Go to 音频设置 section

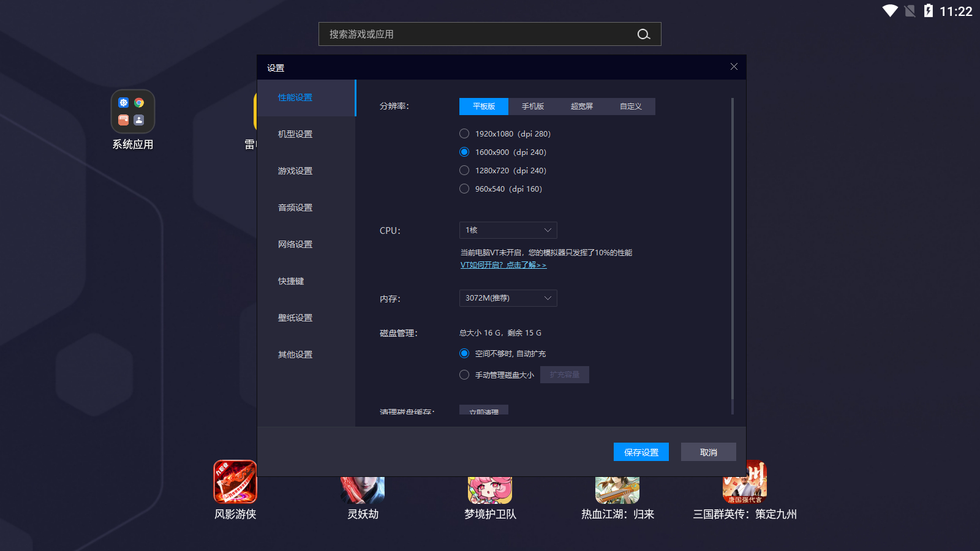pos(306,208)
